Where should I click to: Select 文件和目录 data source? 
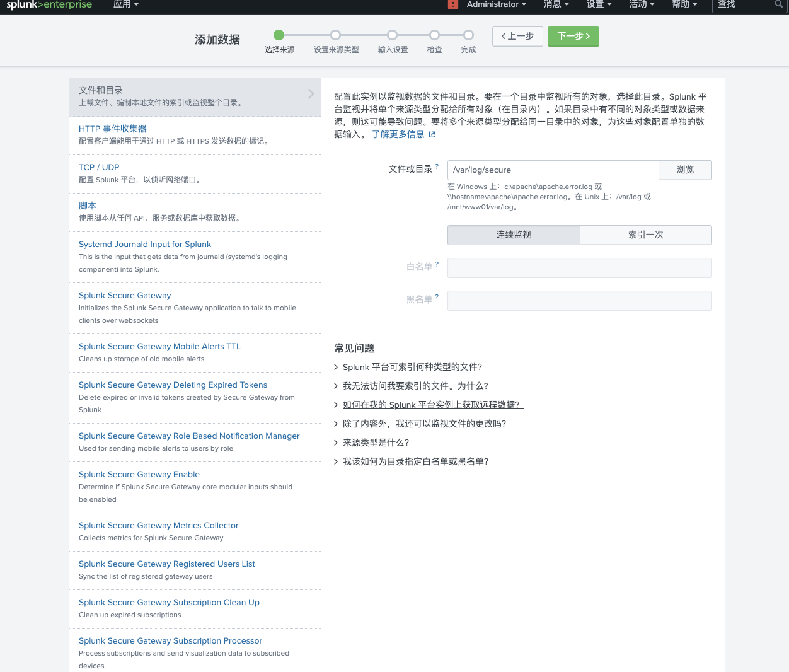(195, 97)
